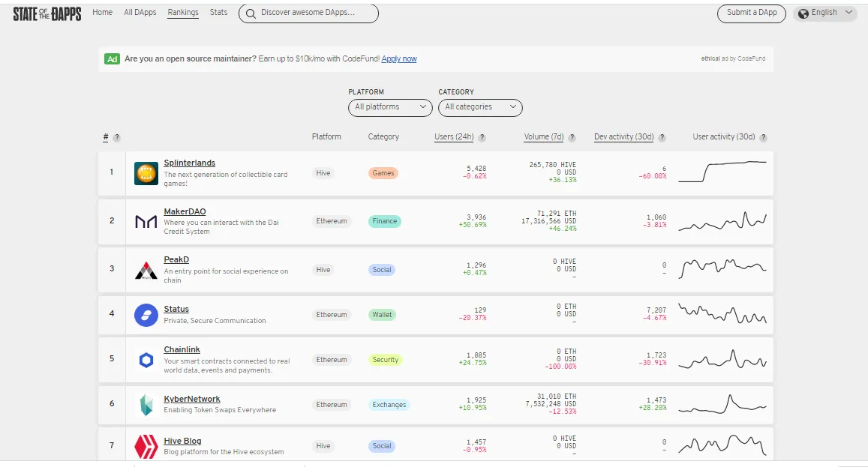Click Chainlink's Ethereum platform tag
Viewport: 868px width, 467px height.
(332, 360)
